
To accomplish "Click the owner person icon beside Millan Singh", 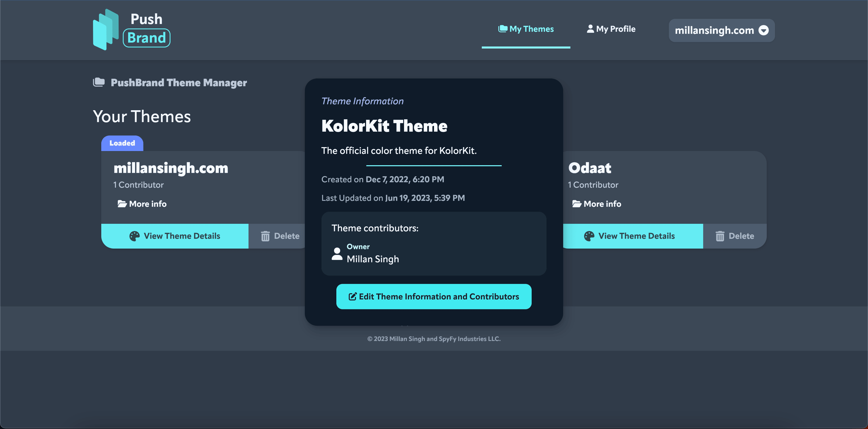I will (x=337, y=254).
